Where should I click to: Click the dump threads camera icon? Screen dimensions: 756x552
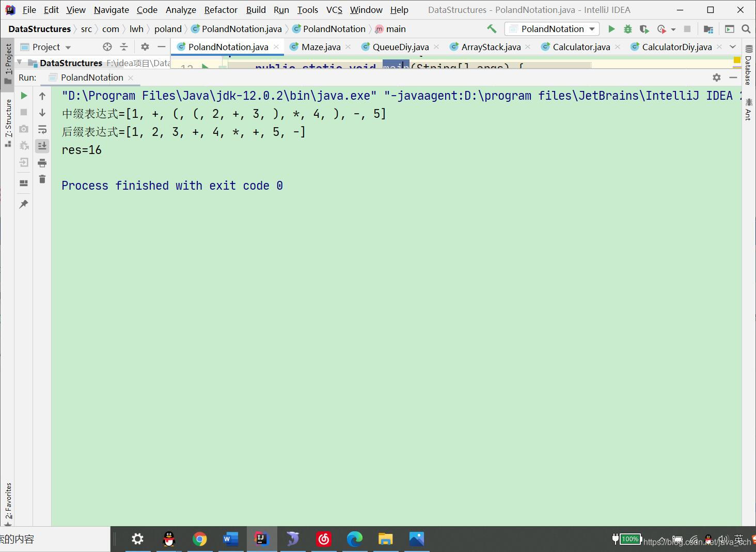(24, 129)
